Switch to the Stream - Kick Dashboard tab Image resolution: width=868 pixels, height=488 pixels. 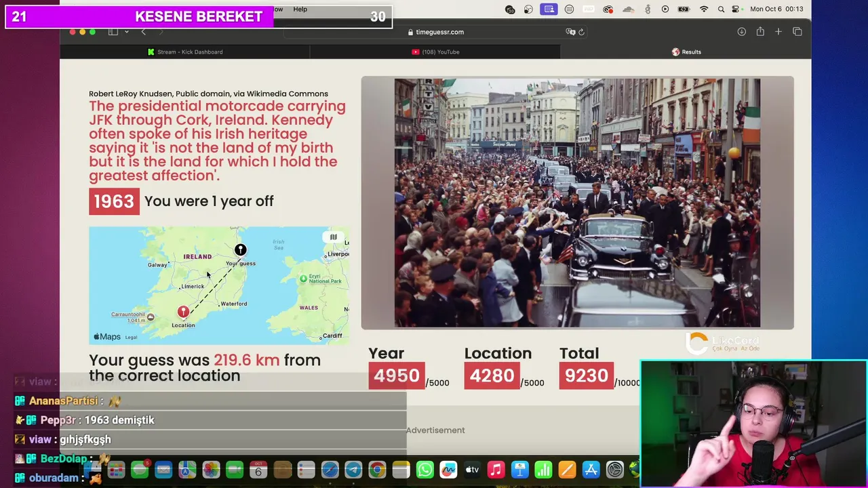pyautogui.click(x=184, y=52)
